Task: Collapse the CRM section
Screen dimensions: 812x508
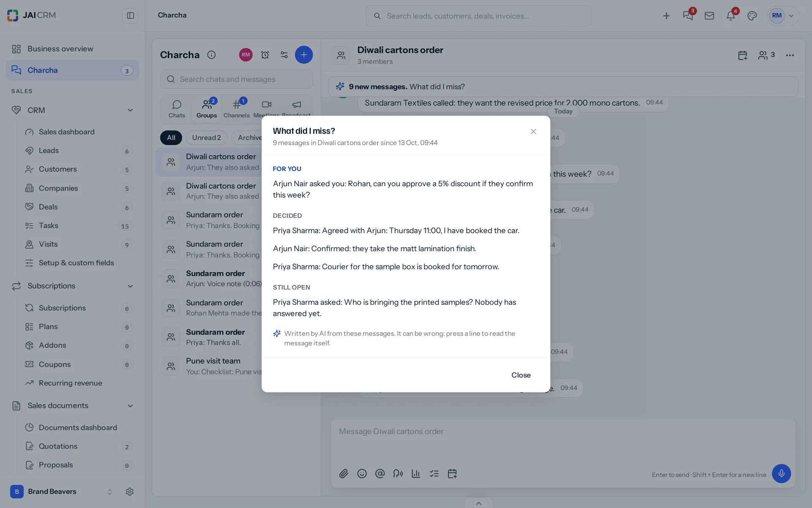Action: click(130, 110)
